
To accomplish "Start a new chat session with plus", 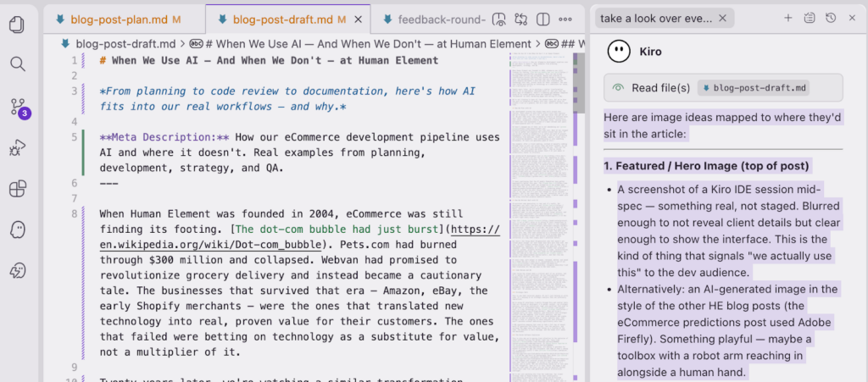I will (787, 19).
